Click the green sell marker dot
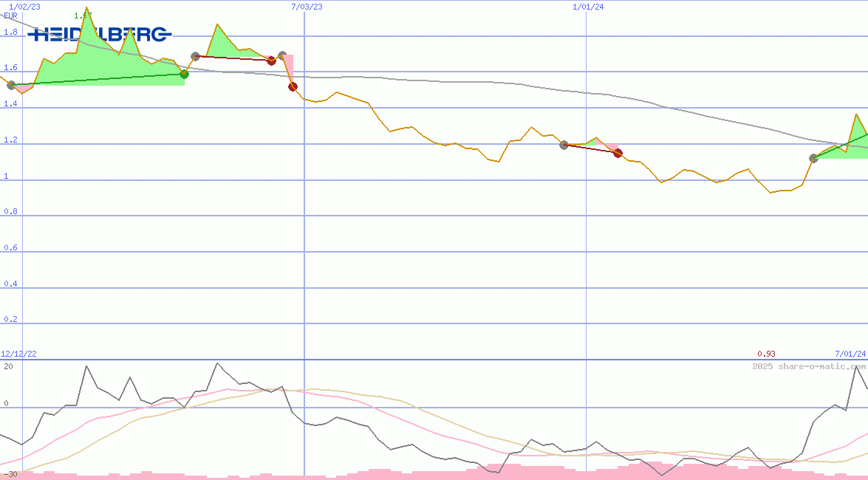This screenshot has width=868, height=480. coord(184,74)
